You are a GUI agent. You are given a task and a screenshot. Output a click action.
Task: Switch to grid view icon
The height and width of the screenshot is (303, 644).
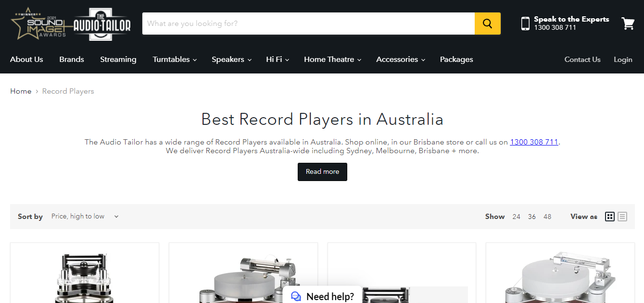click(x=610, y=217)
